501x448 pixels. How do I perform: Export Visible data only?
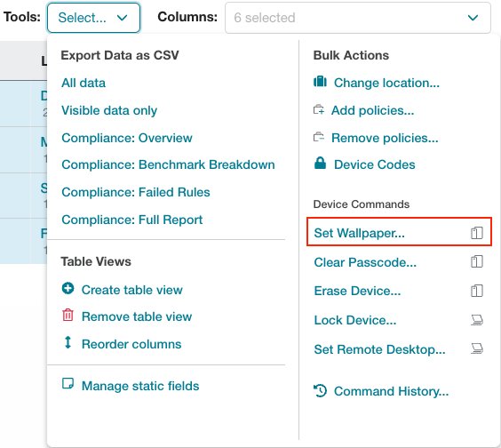pos(109,110)
